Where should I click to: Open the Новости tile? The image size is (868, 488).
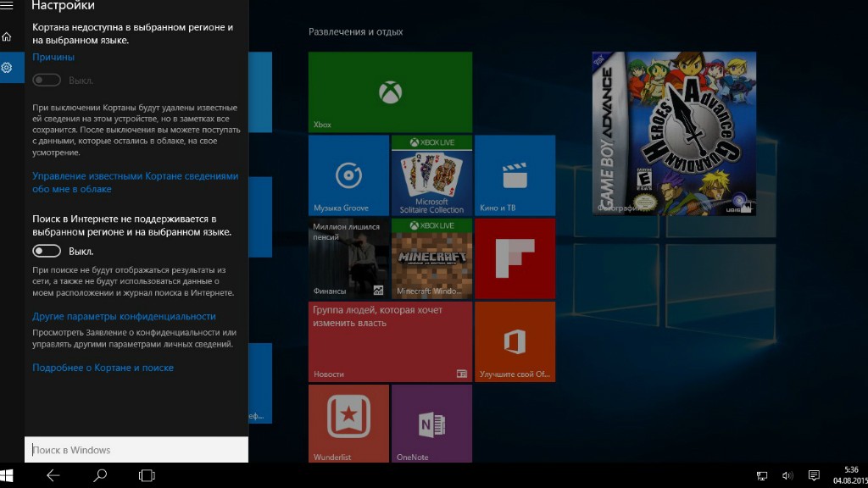pyautogui.click(x=390, y=342)
